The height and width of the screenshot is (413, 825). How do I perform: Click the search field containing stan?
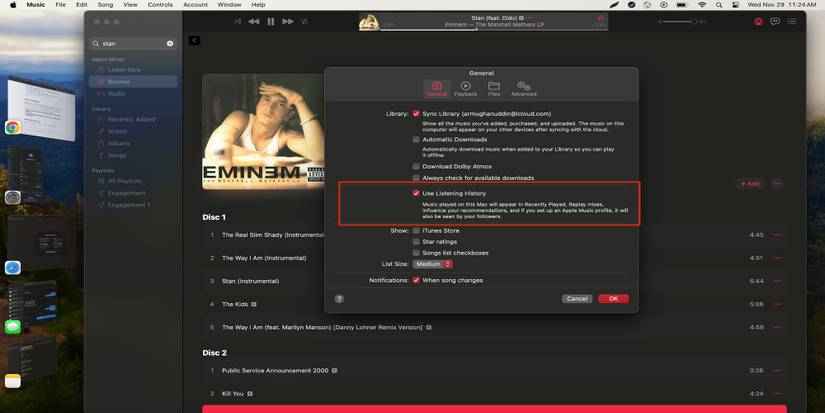pyautogui.click(x=133, y=44)
